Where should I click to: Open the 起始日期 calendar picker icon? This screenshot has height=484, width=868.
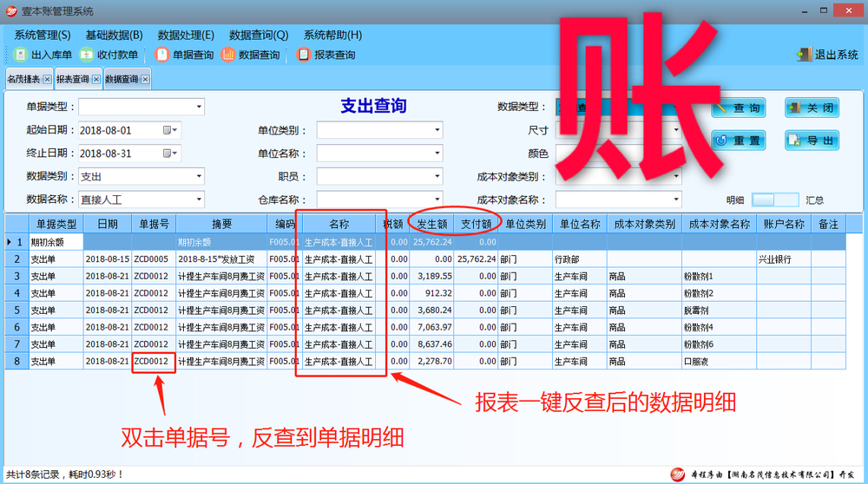(x=170, y=131)
